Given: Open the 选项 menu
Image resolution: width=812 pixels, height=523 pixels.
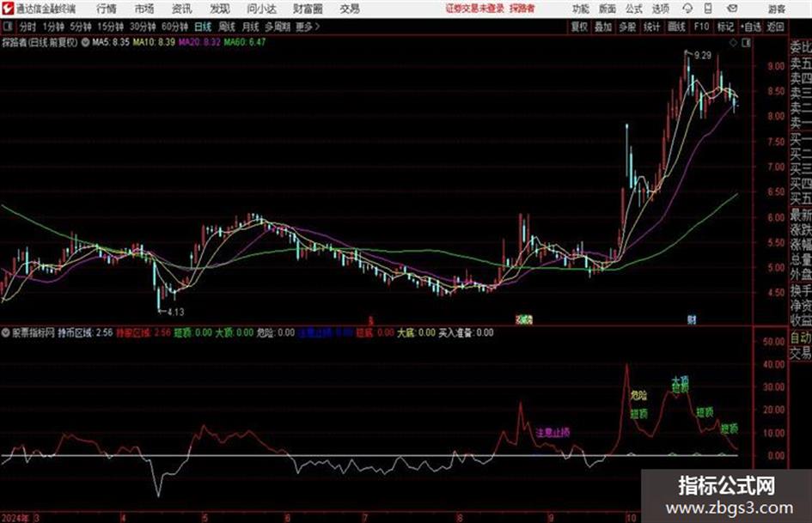Looking at the screenshot, I should point(661,9).
